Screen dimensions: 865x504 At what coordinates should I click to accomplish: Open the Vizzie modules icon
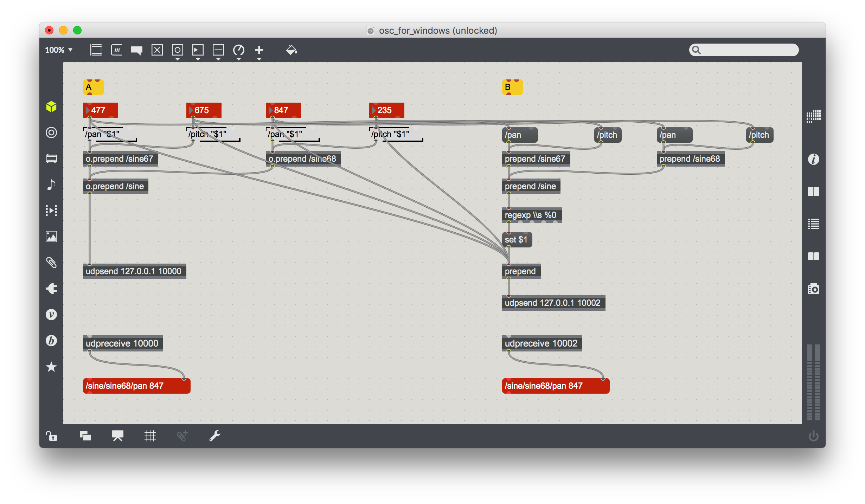tap(51, 315)
